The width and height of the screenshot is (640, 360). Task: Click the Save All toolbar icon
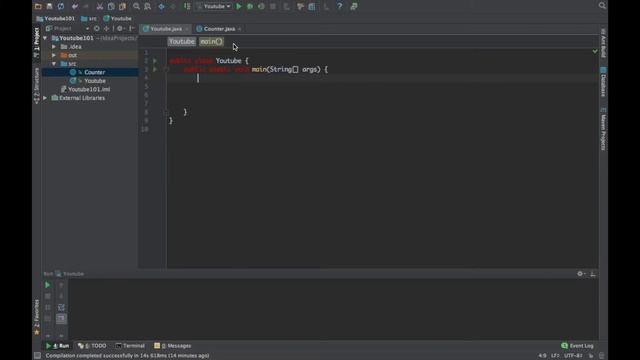(x=49, y=6)
